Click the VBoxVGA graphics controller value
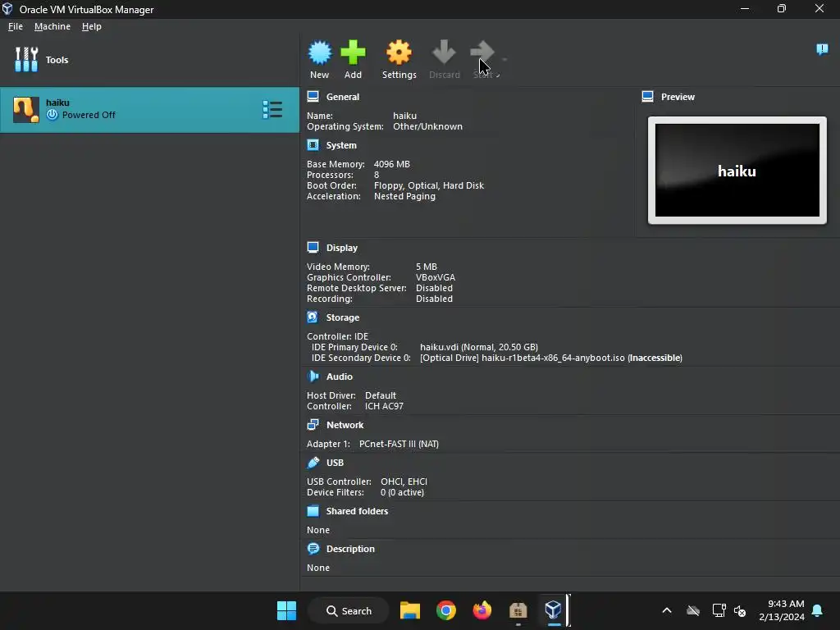Screen dimensions: 840x630 click(436, 277)
